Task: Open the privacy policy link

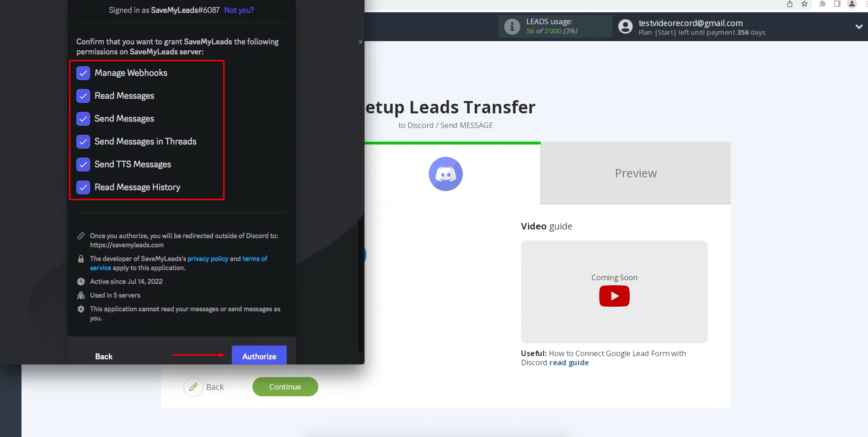Action: (x=208, y=259)
